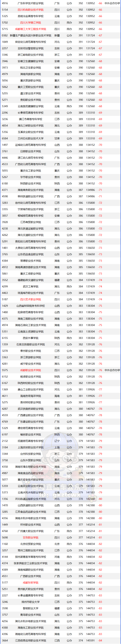Screen dimensions: 121x644
Task: Select school name 西安外事学院
Action: point(31,338)
